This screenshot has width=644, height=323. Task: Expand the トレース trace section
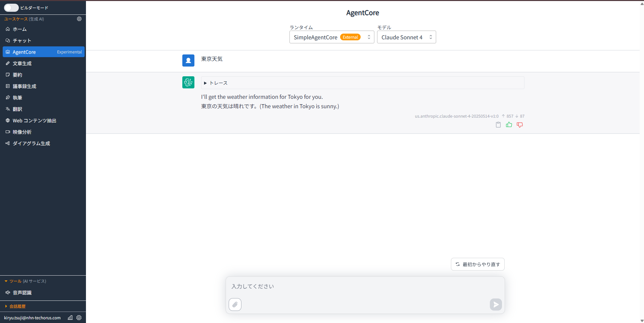(216, 83)
